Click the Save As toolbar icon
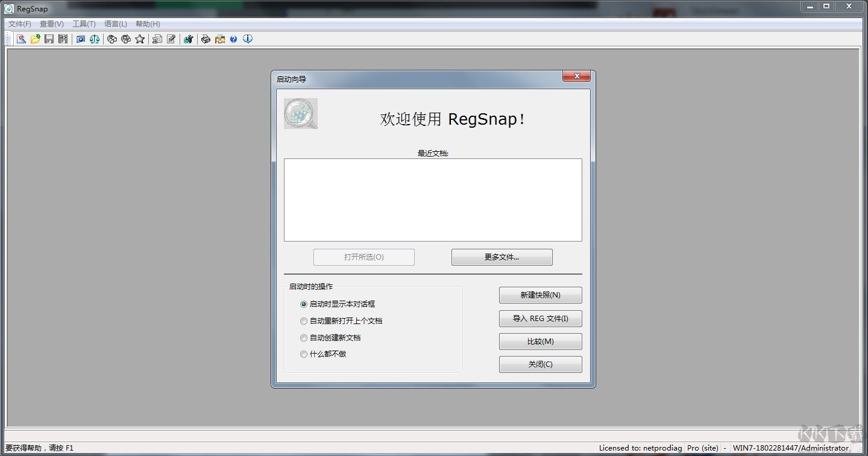The width and height of the screenshot is (868, 456). click(63, 39)
